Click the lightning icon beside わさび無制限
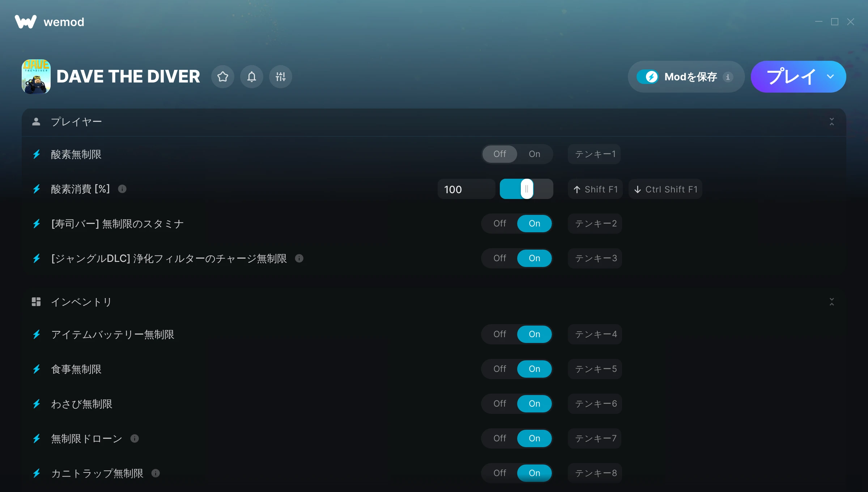Image resolution: width=868 pixels, height=492 pixels. pos(37,404)
